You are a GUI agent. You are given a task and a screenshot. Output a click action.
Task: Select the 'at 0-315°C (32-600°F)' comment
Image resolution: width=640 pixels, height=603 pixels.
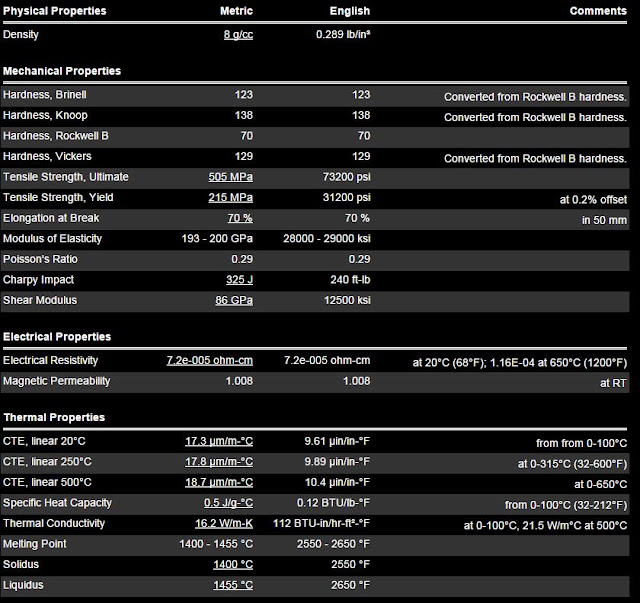click(x=572, y=464)
